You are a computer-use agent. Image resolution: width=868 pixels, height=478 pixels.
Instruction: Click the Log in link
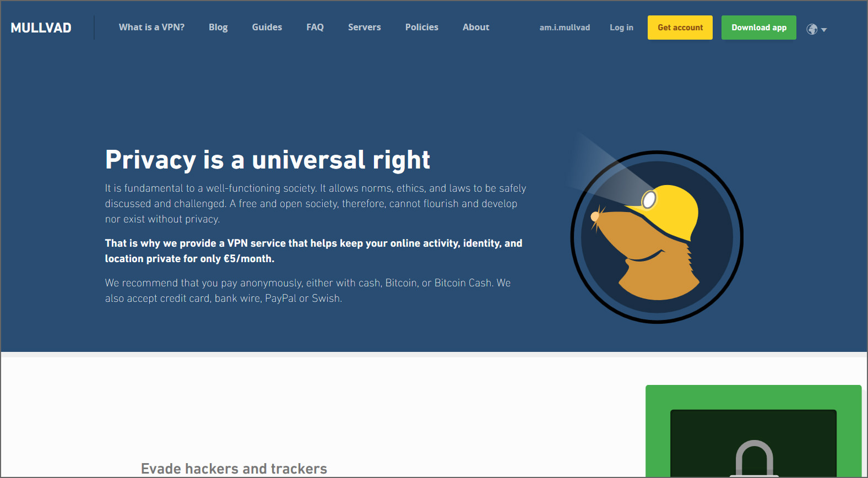[x=621, y=28]
